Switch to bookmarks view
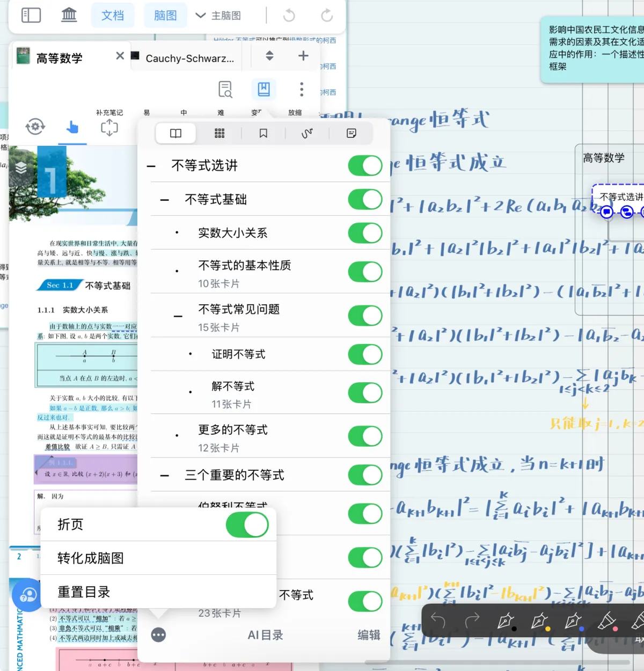 [264, 133]
